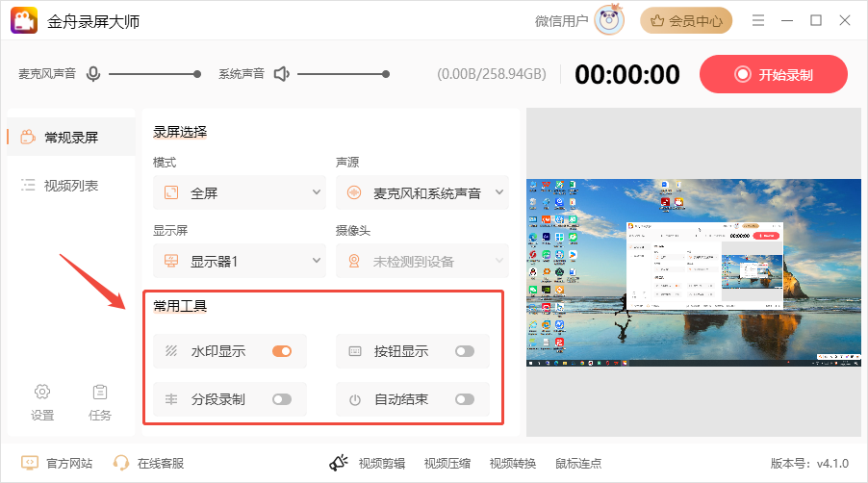Click the 微信用户 username text
868x483 pixels.
[x=561, y=21]
